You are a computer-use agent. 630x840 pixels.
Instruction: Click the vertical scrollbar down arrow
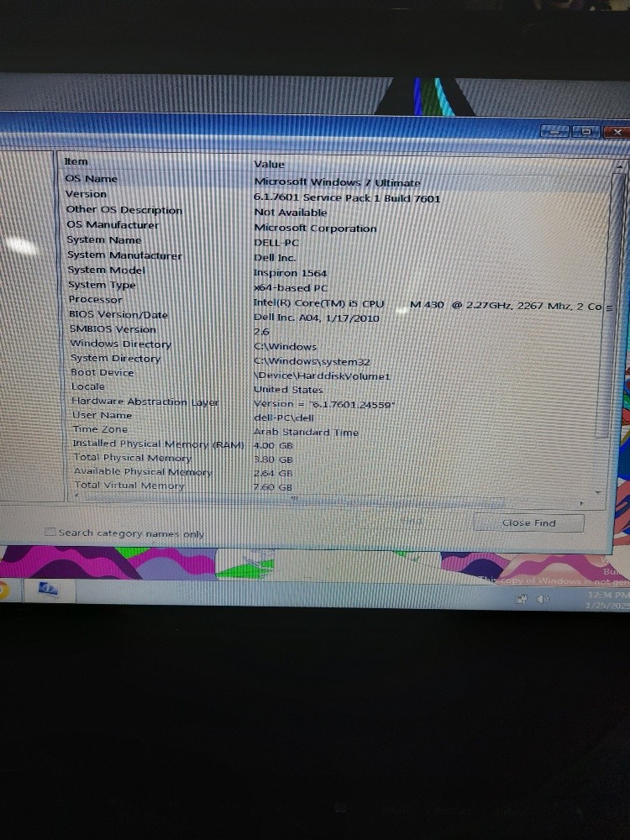[x=598, y=491]
